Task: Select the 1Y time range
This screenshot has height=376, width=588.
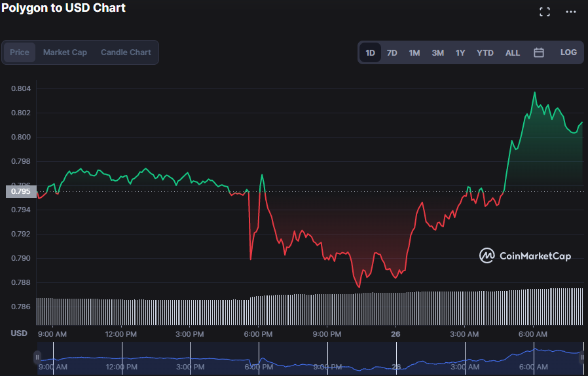Action: click(x=460, y=52)
